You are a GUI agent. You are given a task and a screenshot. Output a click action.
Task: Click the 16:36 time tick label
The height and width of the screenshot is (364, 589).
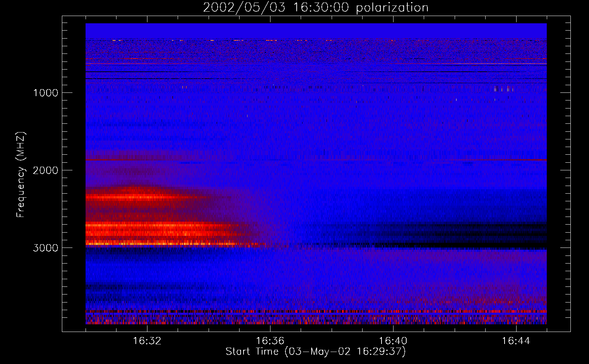coord(270,341)
